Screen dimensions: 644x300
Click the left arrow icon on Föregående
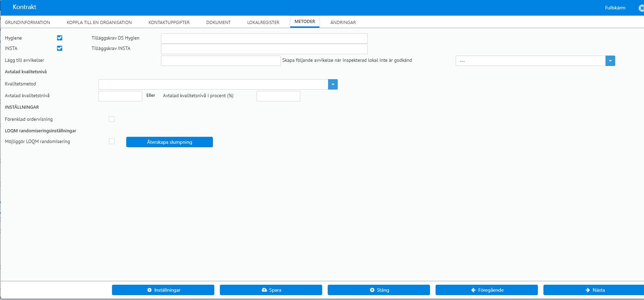pos(473,290)
